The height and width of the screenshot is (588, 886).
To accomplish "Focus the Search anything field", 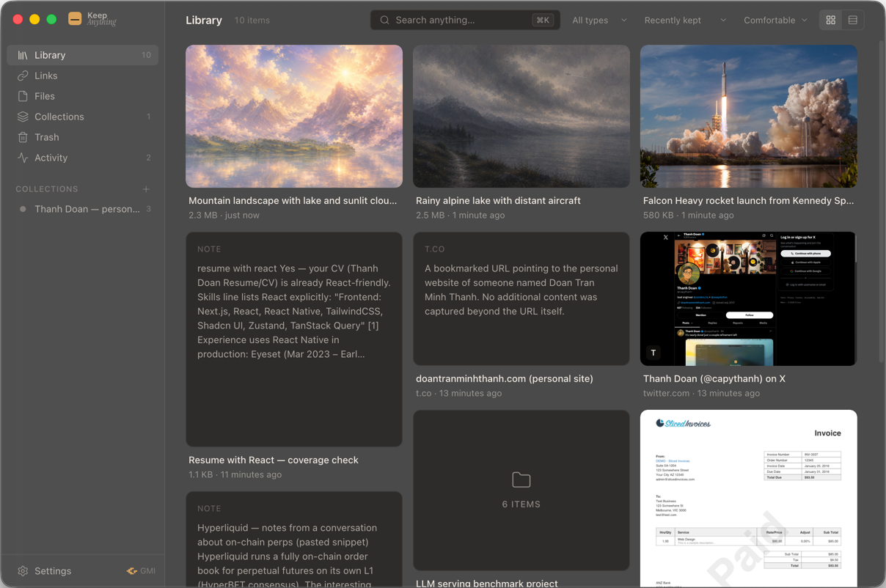I will click(x=465, y=21).
